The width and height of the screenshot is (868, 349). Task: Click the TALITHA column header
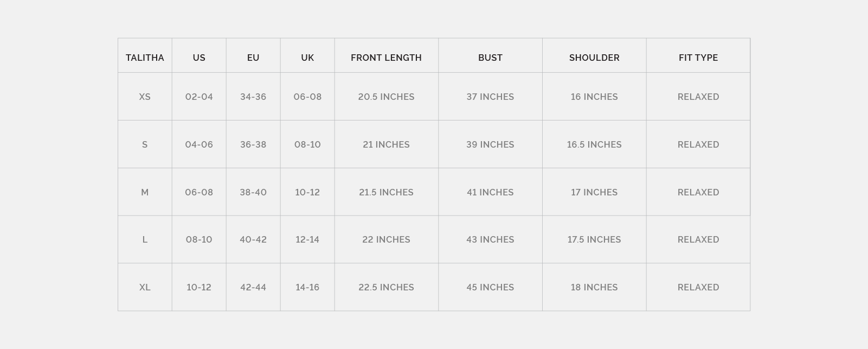[145, 58]
